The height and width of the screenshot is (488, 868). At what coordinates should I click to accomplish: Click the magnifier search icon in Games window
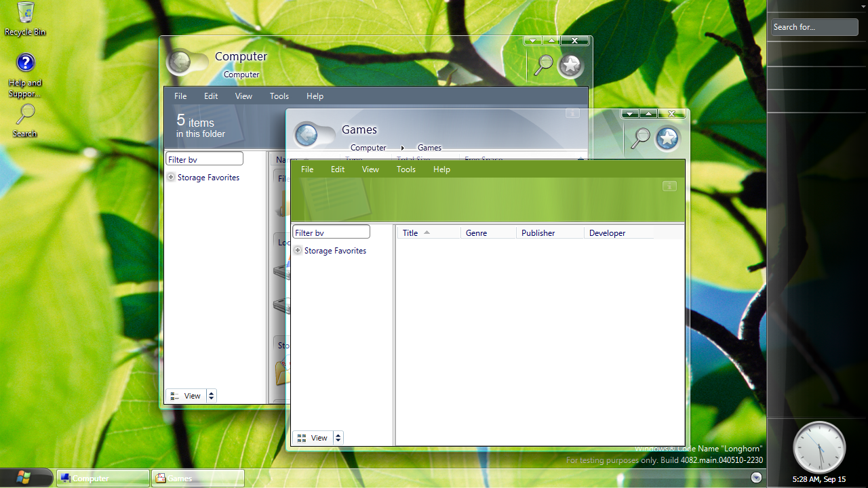click(640, 138)
